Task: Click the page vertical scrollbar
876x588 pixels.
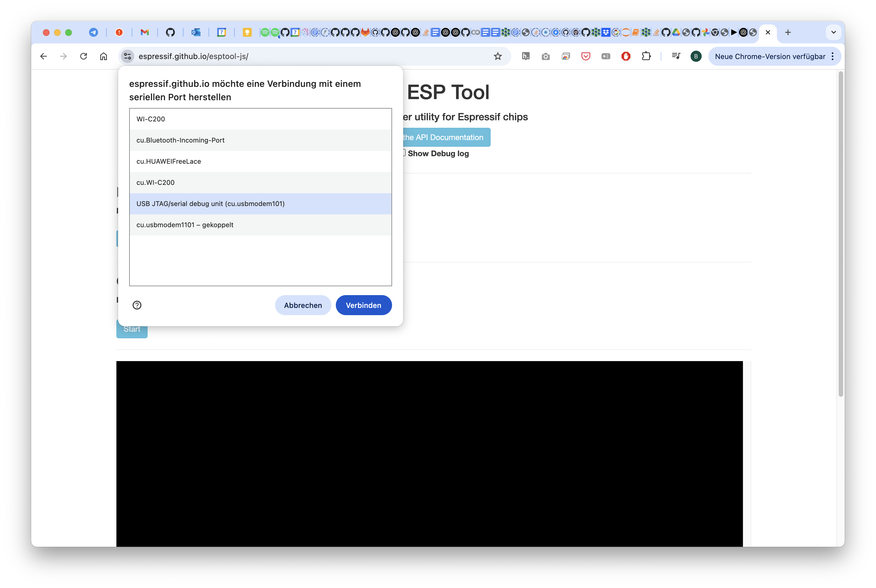Action: pos(840,232)
